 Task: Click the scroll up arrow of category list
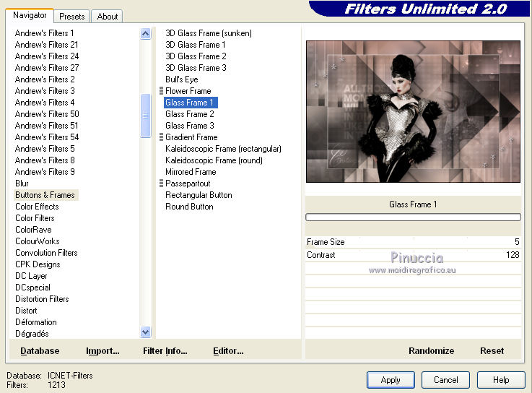pos(145,34)
